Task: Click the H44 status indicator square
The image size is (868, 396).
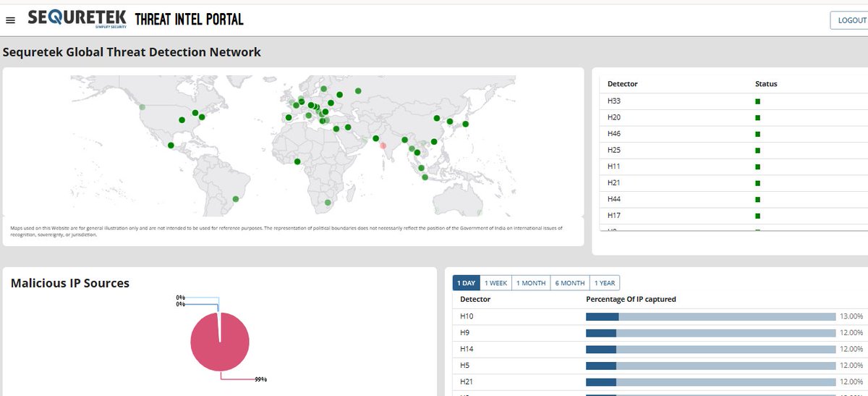Action: point(757,199)
